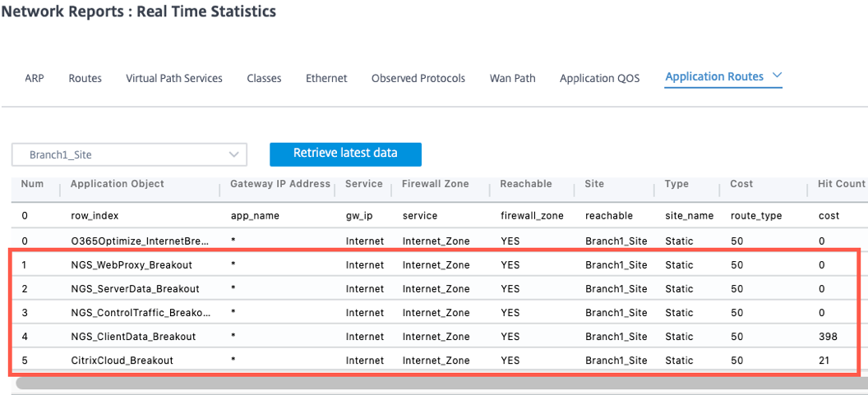
Task: Click the reachable cell in first row
Action: [x=609, y=216]
